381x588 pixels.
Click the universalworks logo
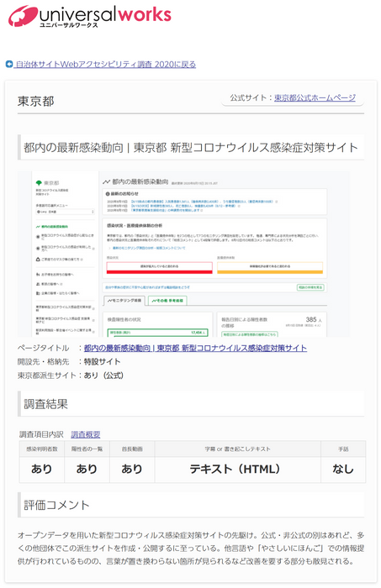pyautogui.click(x=90, y=17)
